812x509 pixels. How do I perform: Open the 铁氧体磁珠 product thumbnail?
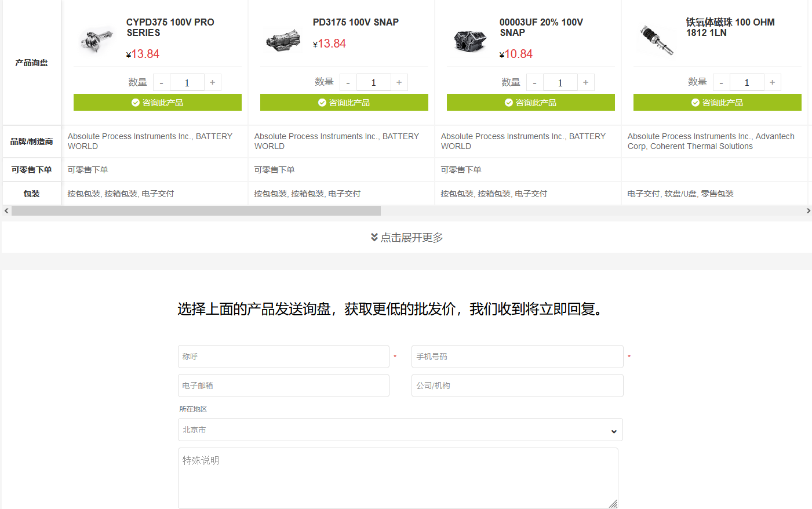coord(657,40)
